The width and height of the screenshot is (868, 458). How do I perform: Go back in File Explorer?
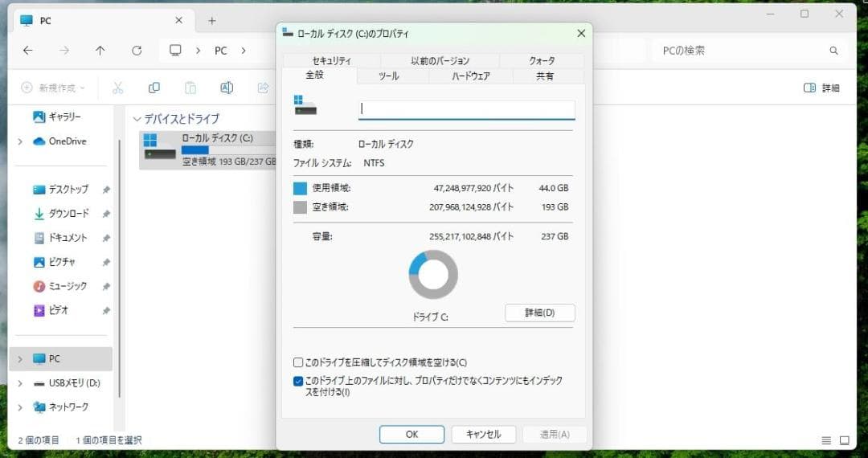[27, 51]
